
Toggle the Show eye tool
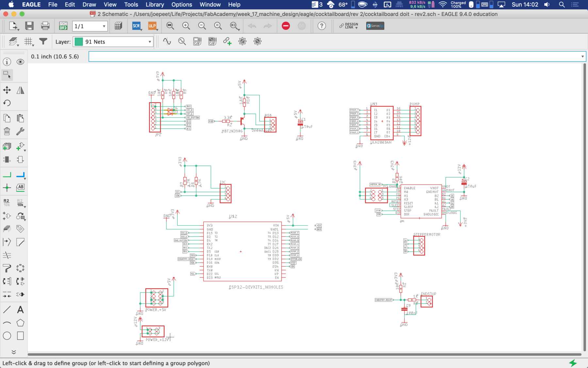tap(20, 62)
